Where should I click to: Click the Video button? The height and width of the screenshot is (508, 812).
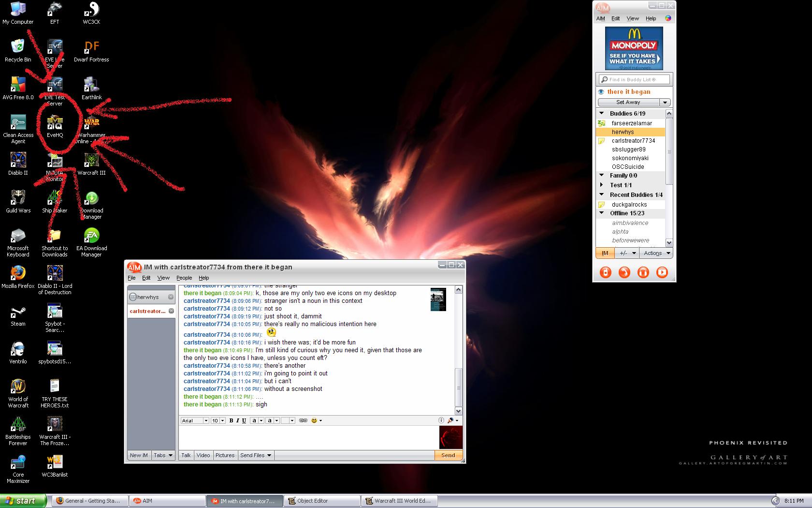tap(203, 455)
